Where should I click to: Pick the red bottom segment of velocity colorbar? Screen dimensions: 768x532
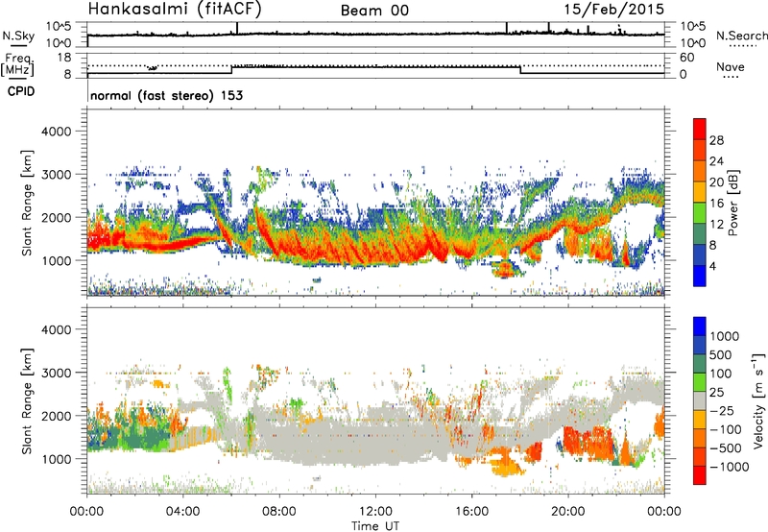(x=700, y=475)
